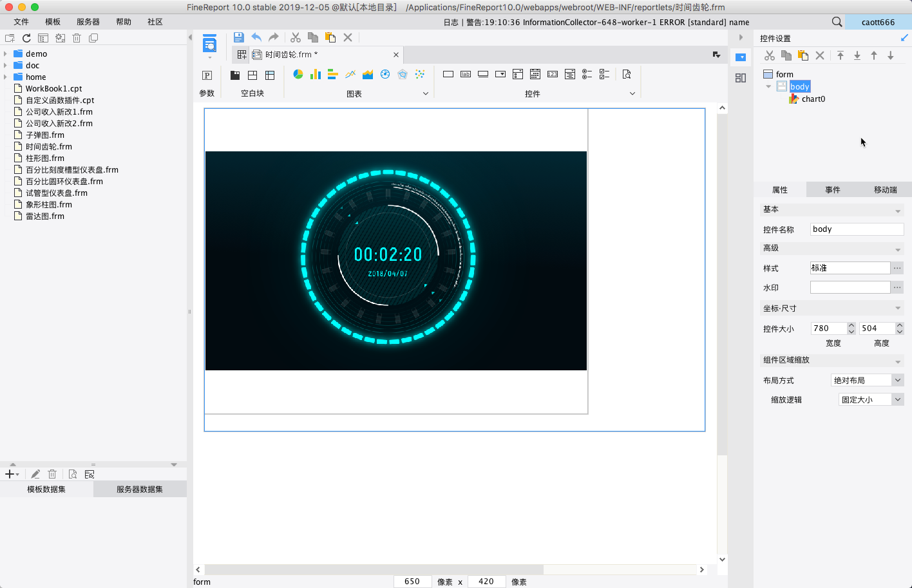
Task: Select the radar chart icon
Action: 403,75
